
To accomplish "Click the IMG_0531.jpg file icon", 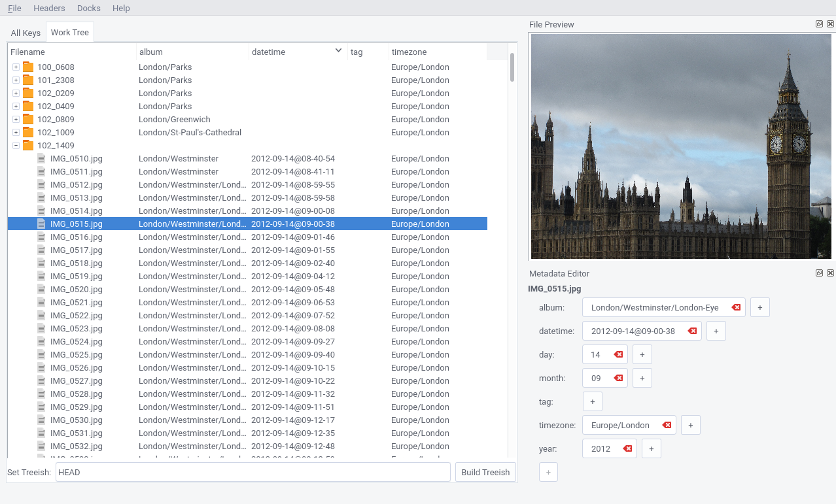I will tap(42, 433).
